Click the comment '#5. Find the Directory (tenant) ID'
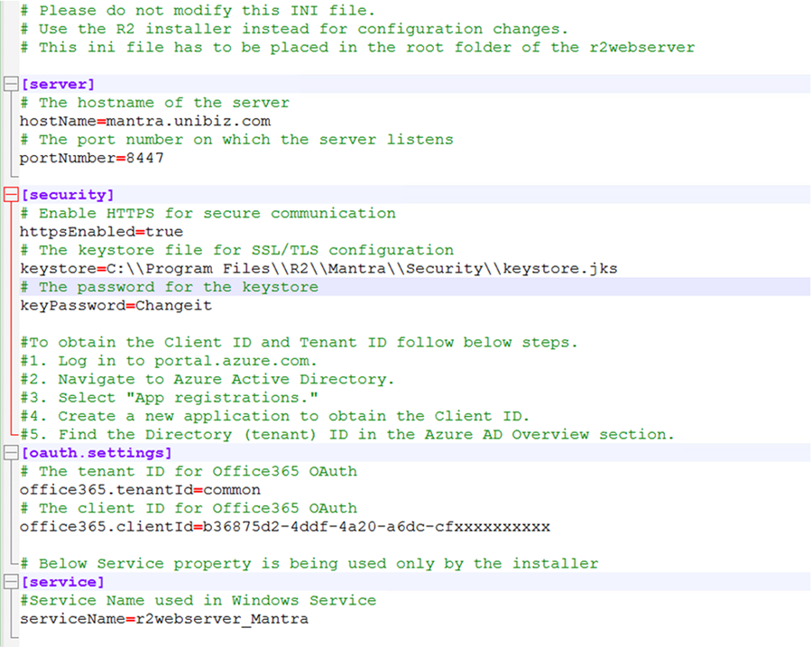812x647 pixels. tap(347, 435)
